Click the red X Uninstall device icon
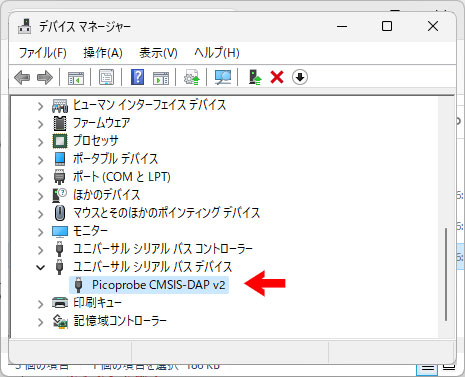Image resolution: width=465 pixels, height=377 pixels. [277, 78]
